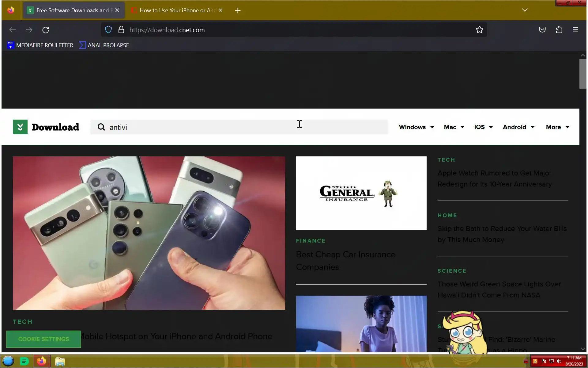Open the Firefox extensions puzzle icon

click(559, 30)
